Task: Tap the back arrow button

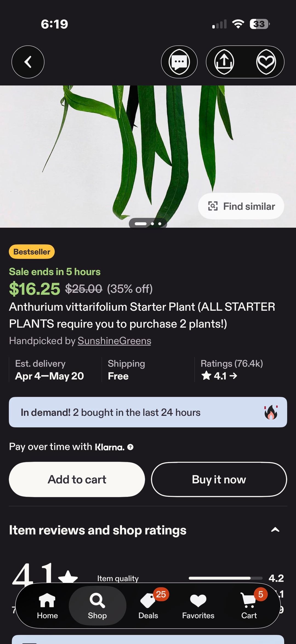Action: click(x=28, y=62)
